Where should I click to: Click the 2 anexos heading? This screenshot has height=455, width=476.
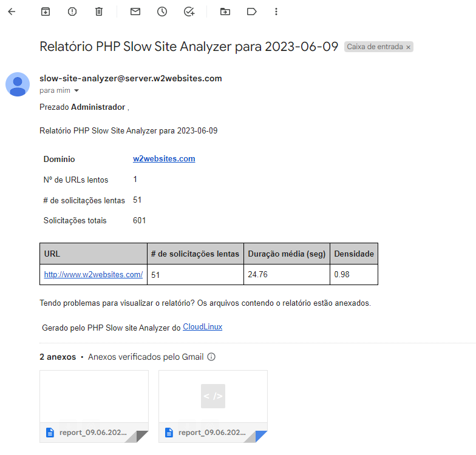point(58,357)
